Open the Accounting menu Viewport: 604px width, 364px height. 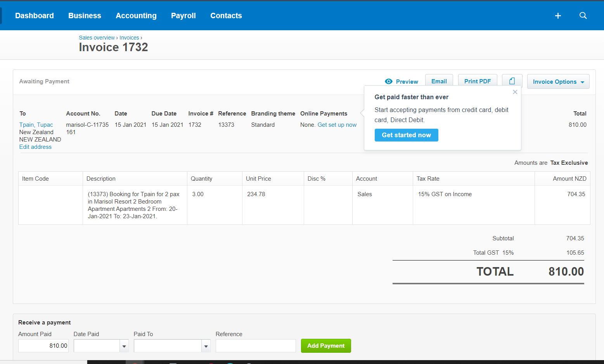(x=136, y=16)
